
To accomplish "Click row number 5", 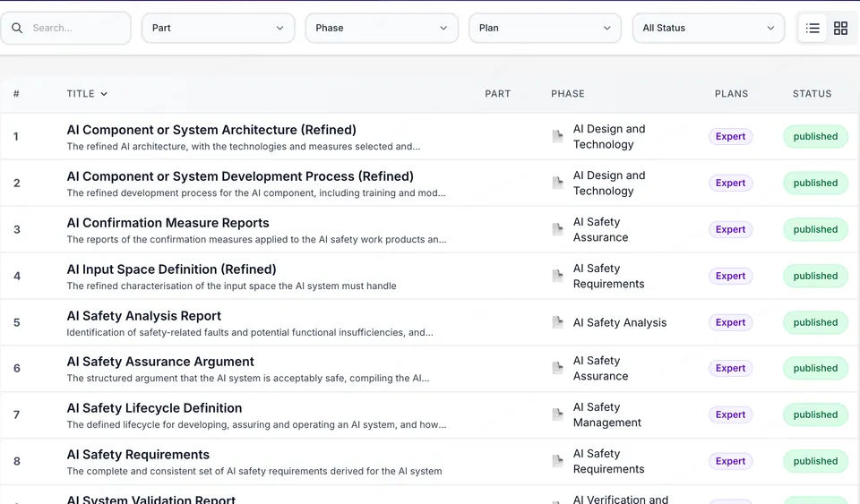I will coord(16,322).
